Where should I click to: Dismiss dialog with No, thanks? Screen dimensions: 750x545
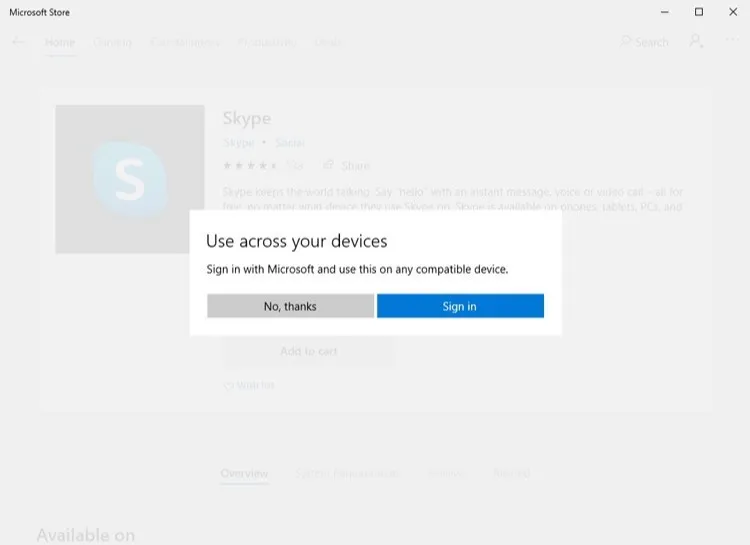click(x=290, y=306)
